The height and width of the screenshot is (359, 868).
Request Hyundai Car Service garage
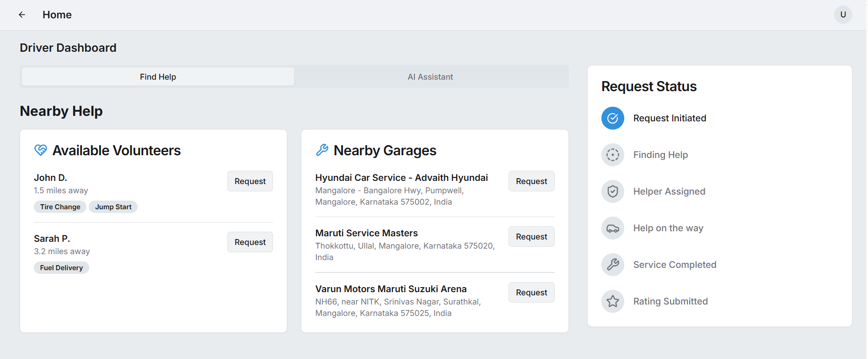[531, 181]
